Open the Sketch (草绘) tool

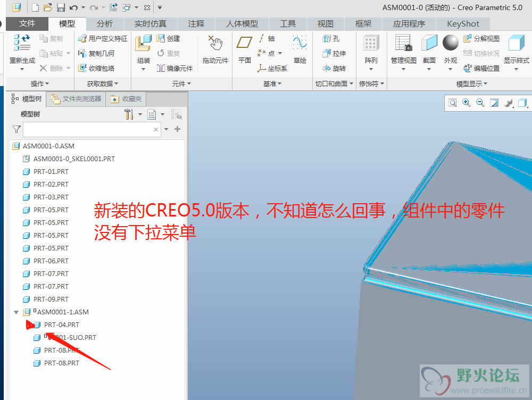point(300,49)
